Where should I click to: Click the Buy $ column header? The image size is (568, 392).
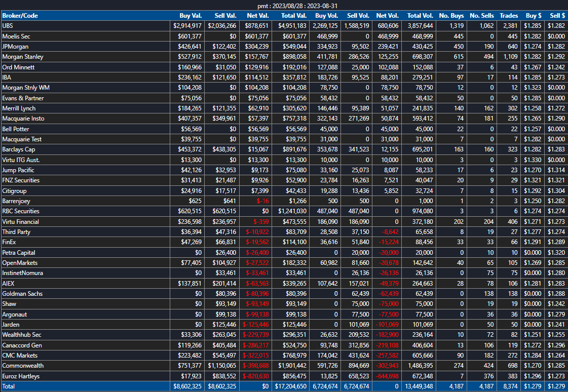[x=534, y=16]
